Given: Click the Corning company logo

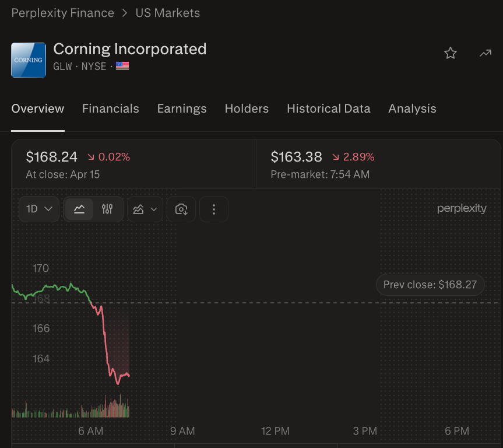Looking at the screenshot, I should [x=29, y=60].
